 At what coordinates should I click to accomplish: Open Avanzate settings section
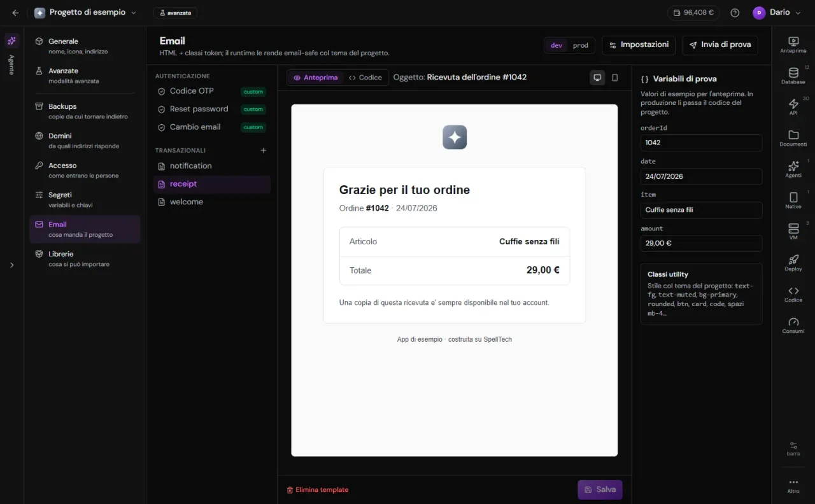85,76
